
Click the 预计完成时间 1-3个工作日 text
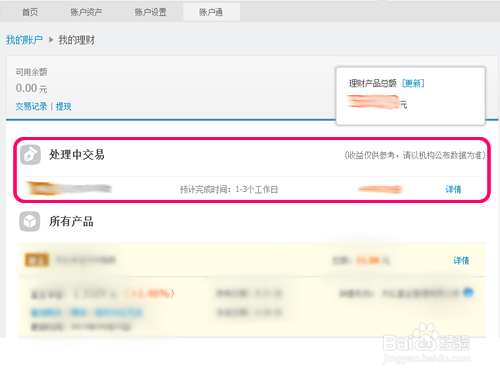coord(229,189)
